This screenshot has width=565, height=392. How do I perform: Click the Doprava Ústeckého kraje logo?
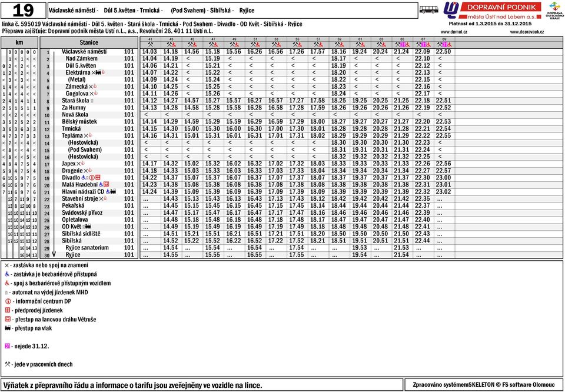click(x=554, y=10)
